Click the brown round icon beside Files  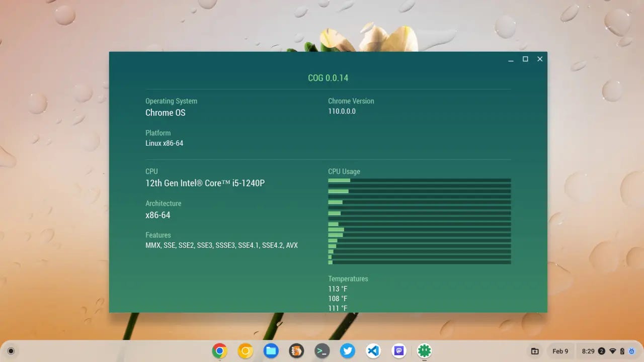click(x=296, y=351)
